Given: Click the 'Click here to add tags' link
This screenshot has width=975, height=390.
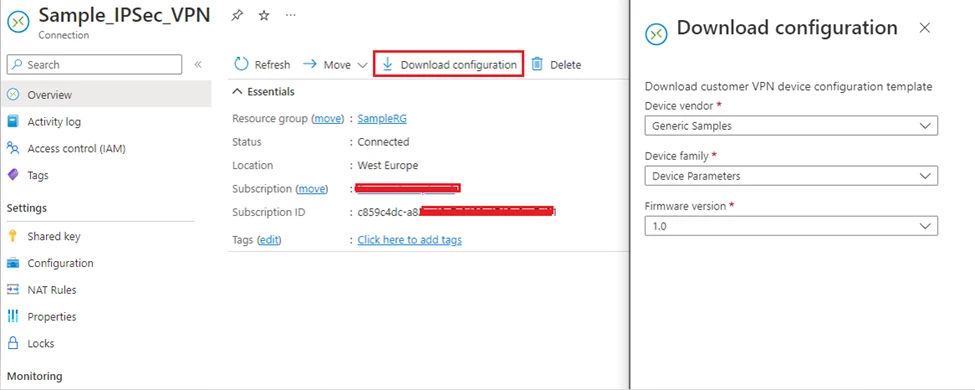Looking at the screenshot, I should 409,239.
